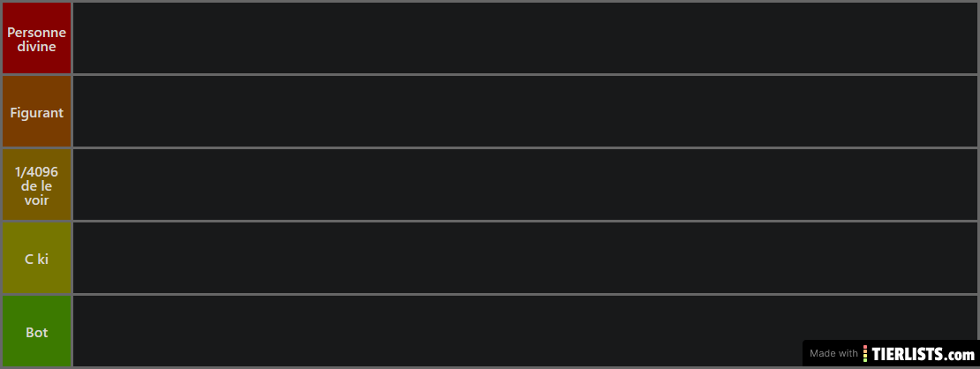Click the "Made with" watermark text

(833, 353)
